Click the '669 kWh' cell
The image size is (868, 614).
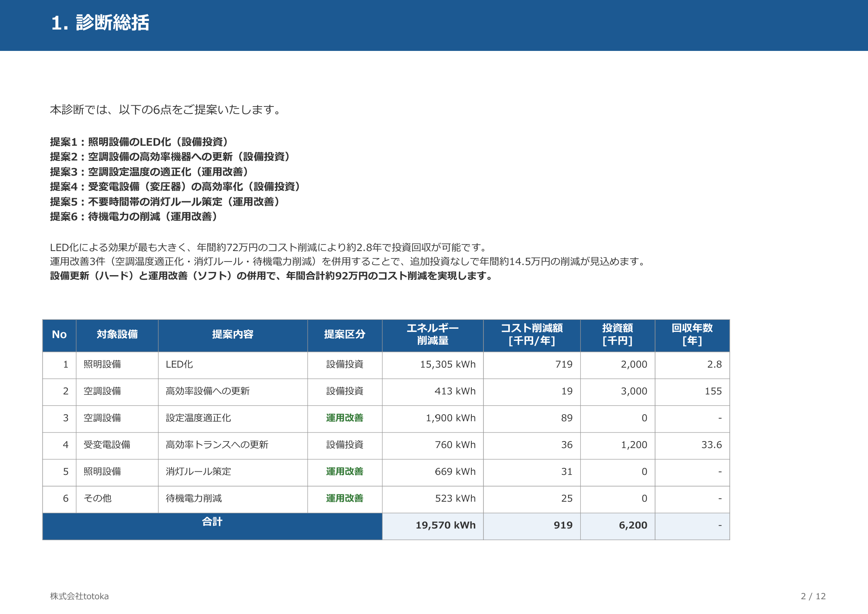click(432, 473)
